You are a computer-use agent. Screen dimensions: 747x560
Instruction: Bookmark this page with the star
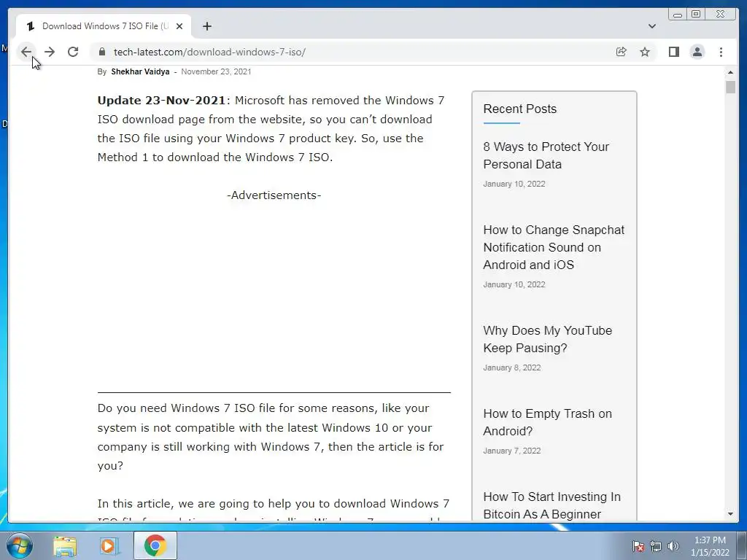point(645,52)
